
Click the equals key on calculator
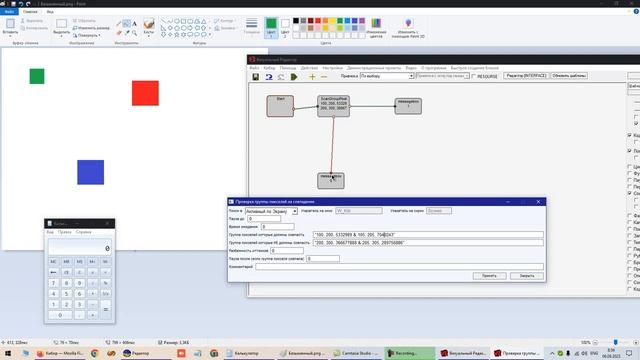[x=105, y=309]
